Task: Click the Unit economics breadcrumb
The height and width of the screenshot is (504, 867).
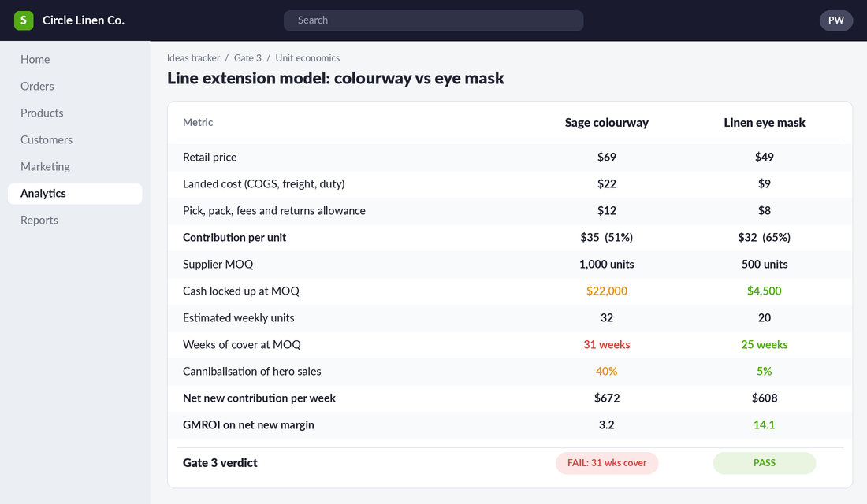Action: tap(307, 58)
